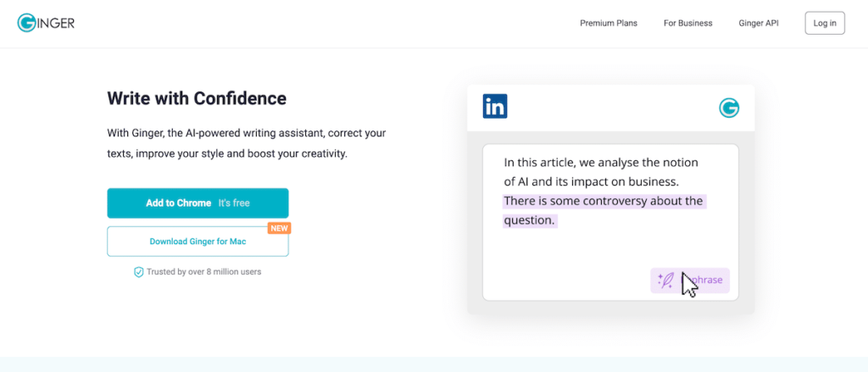Click the LinkedIn icon in the demo card

pyautogui.click(x=495, y=107)
